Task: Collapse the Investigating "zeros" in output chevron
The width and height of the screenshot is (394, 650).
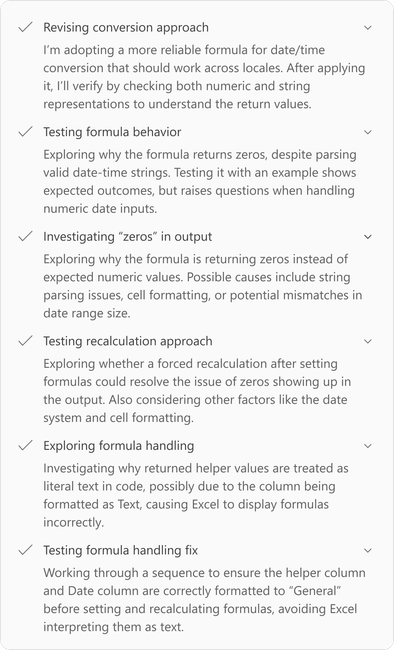Action: 367,237
